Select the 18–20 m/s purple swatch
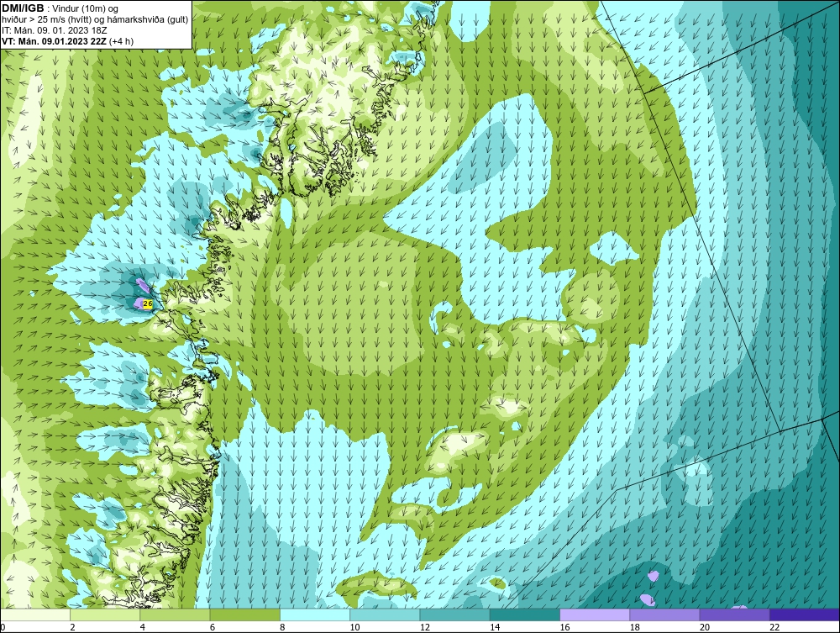The image size is (840, 633). (664, 615)
